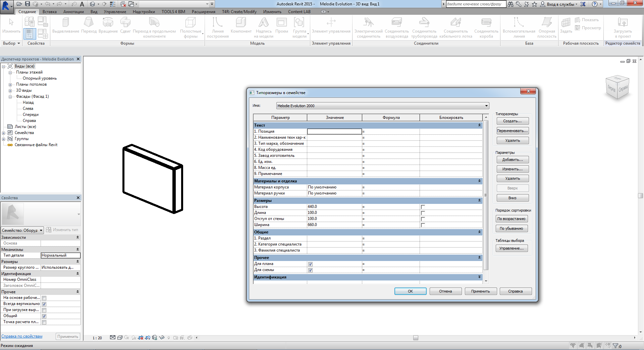
Task: Click the Reference Plane (Опорная плоскость) icon
Action: pos(547,22)
